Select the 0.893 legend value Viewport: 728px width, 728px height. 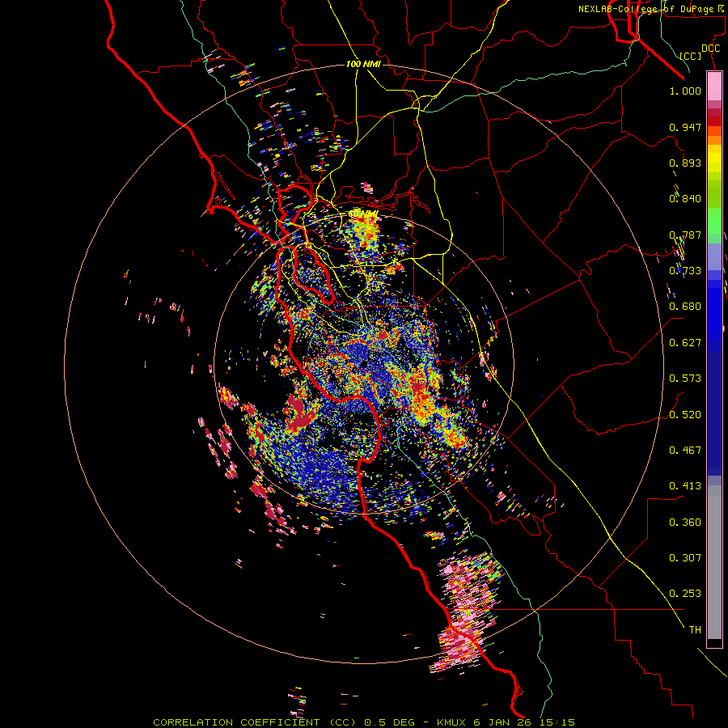(685, 163)
